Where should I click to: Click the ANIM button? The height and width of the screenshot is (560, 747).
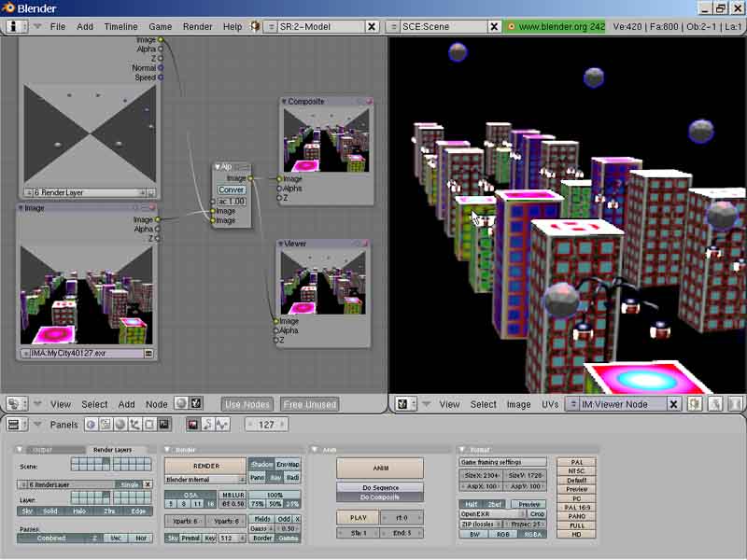380,469
